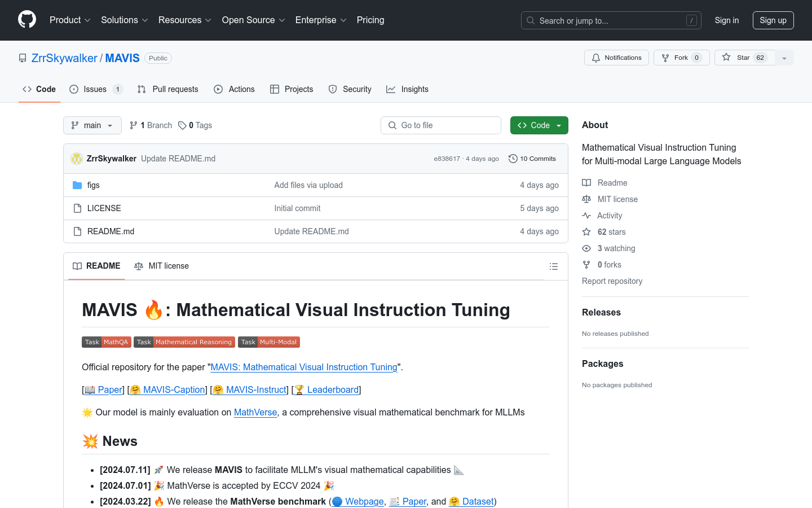The image size is (812, 508).
Task: Click the Task MathQA badge
Action: pyautogui.click(x=107, y=342)
